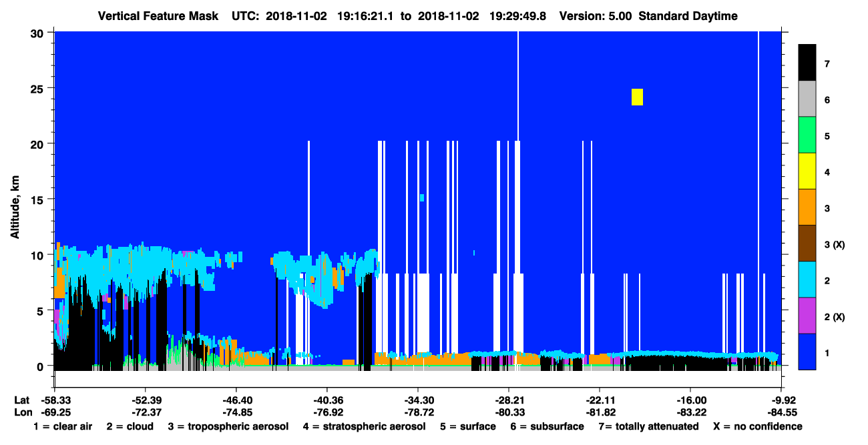This screenshot has width=868, height=445.
Task: Click the latitude value '-16.00'
Action: tap(690, 400)
